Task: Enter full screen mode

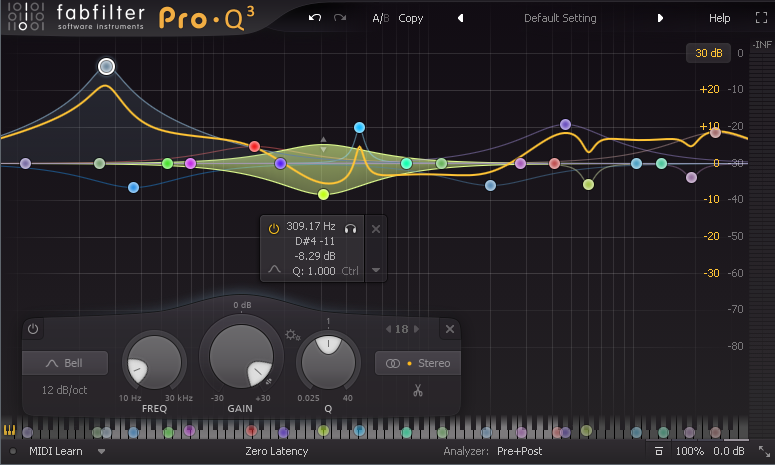Action: [761, 18]
